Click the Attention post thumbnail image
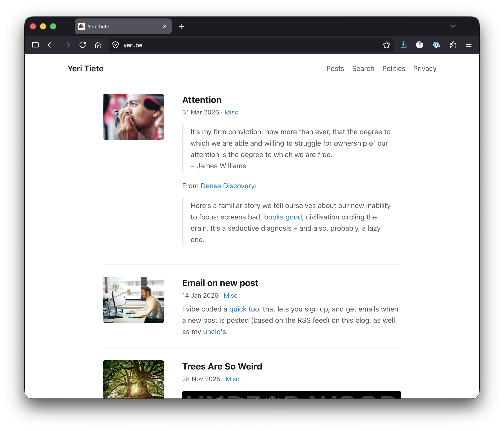The image size is (504, 431). point(133,117)
